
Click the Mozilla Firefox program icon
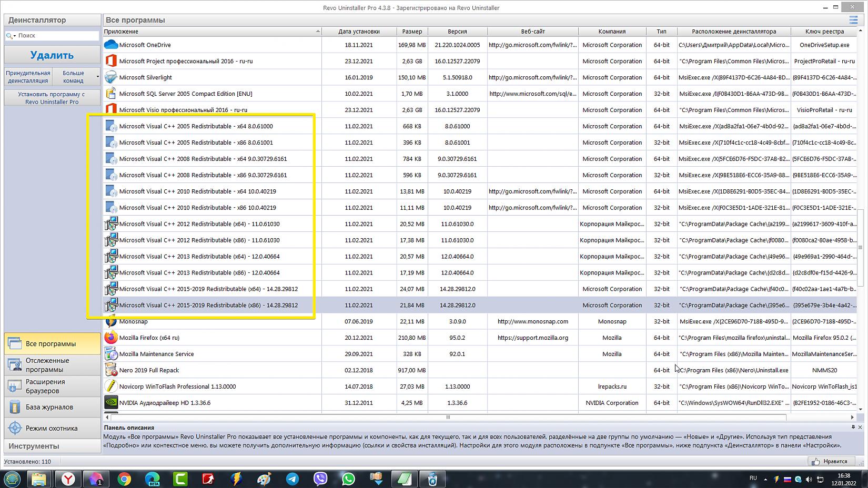tap(110, 338)
